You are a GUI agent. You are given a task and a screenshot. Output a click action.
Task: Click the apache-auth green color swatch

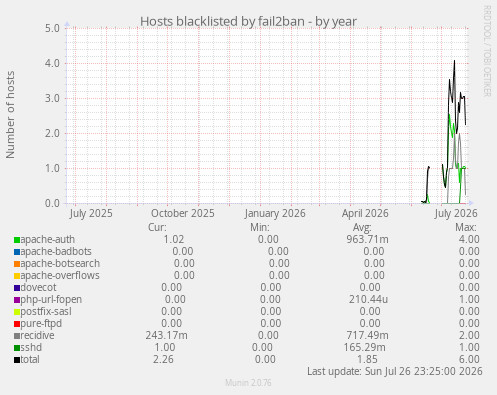(17, 240)
